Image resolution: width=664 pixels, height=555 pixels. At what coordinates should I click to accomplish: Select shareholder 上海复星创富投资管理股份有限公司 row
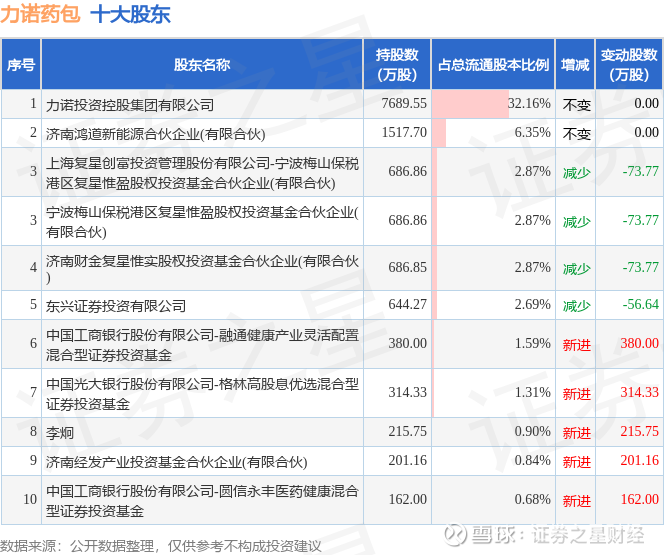pyautogui.click(x=202, y=173)
